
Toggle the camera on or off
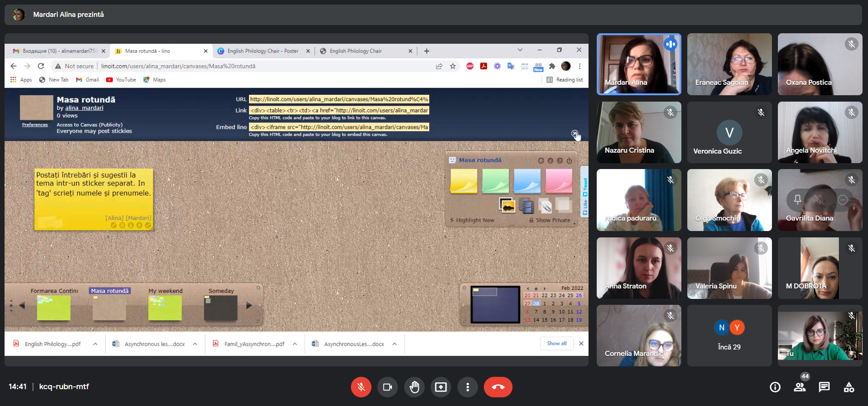click(387, 387)
